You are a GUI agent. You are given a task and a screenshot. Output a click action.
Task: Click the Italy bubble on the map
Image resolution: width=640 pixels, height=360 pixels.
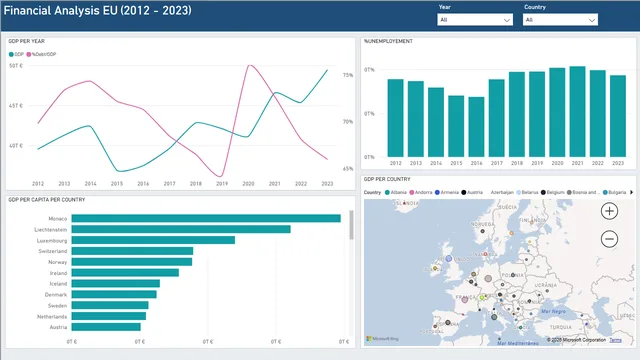coord(494,317)
